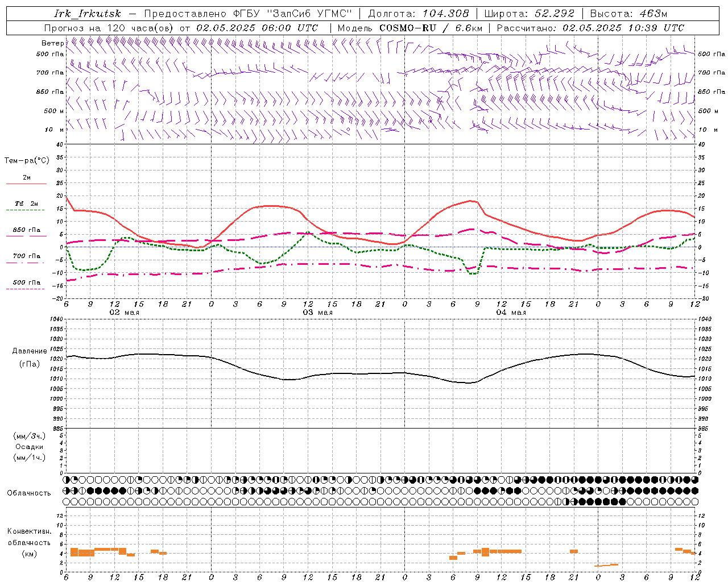Viewport: 728px width, 582px height.
Task: Click the "(мм/3ч.)" precipitation unit label
Action: tap(30, 436)
